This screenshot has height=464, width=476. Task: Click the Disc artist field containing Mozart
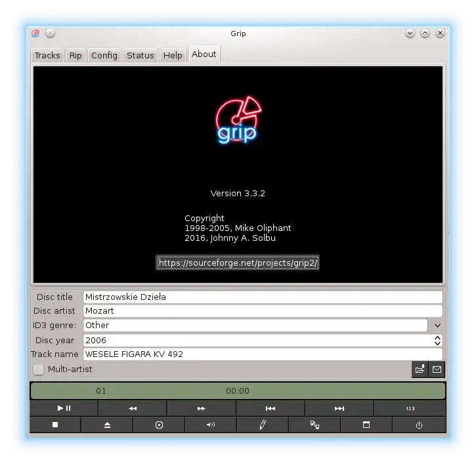point(263,310)
